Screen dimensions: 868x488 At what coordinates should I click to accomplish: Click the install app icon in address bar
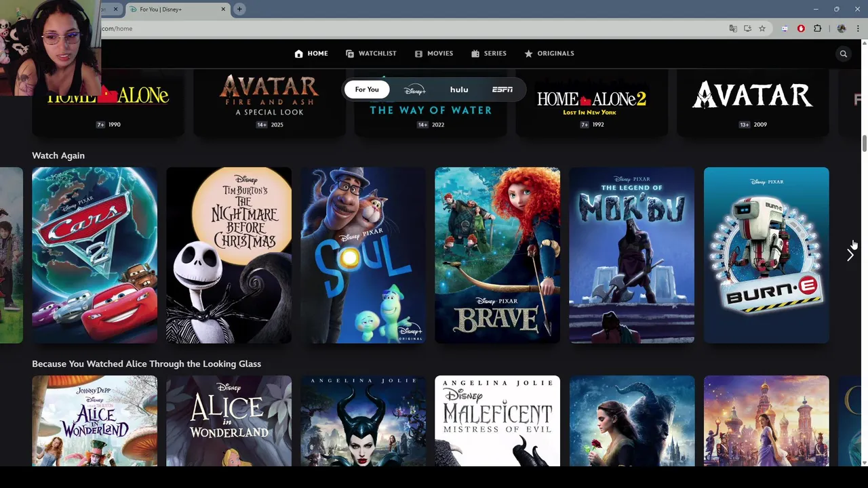pos(747,28)
